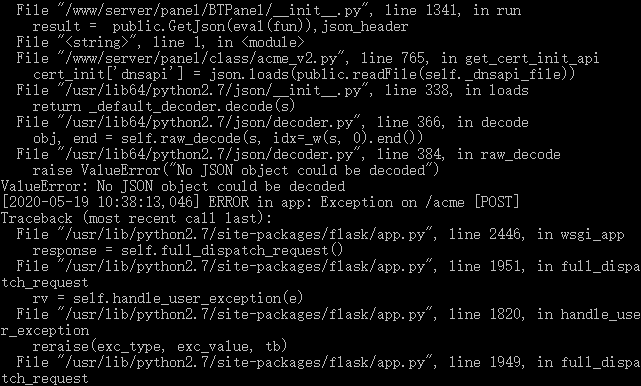Click 'Traceback (most recent call last)' text
The image size is (641, 386).
136,218
